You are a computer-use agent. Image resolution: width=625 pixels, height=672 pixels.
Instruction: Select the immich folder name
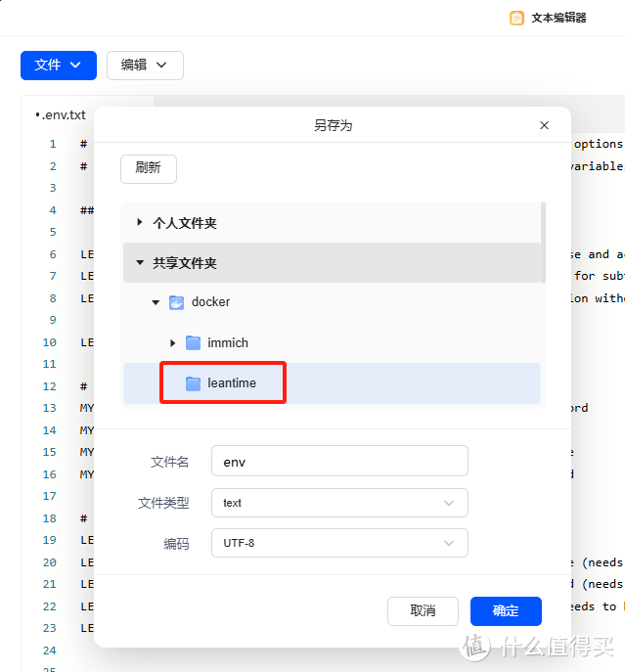click(x=228, y=343)
